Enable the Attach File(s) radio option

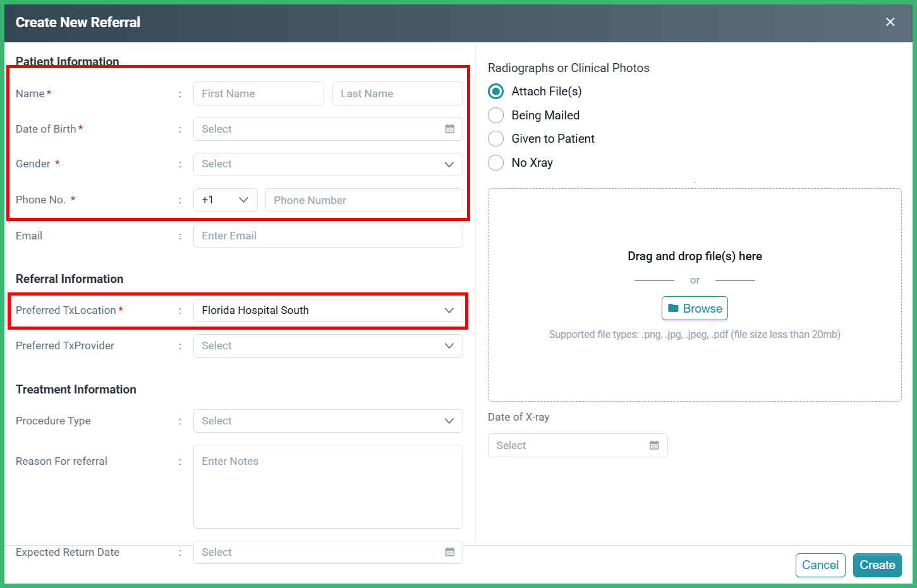point(495,91)
